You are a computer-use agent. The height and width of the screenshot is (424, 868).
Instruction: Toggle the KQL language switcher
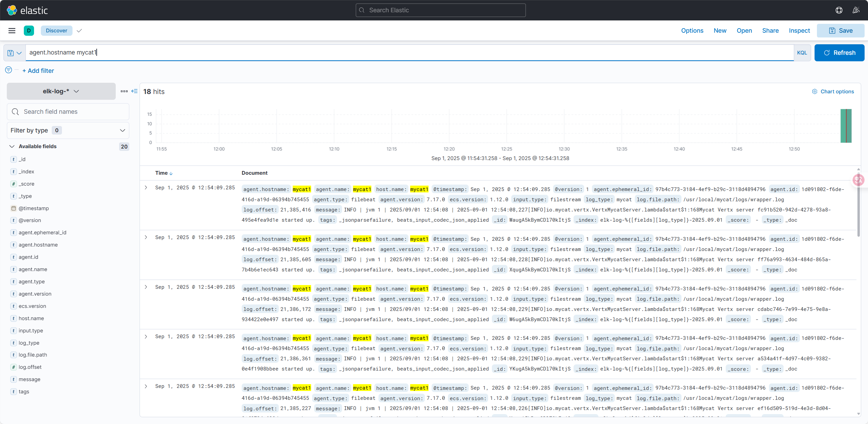(802, 53)
